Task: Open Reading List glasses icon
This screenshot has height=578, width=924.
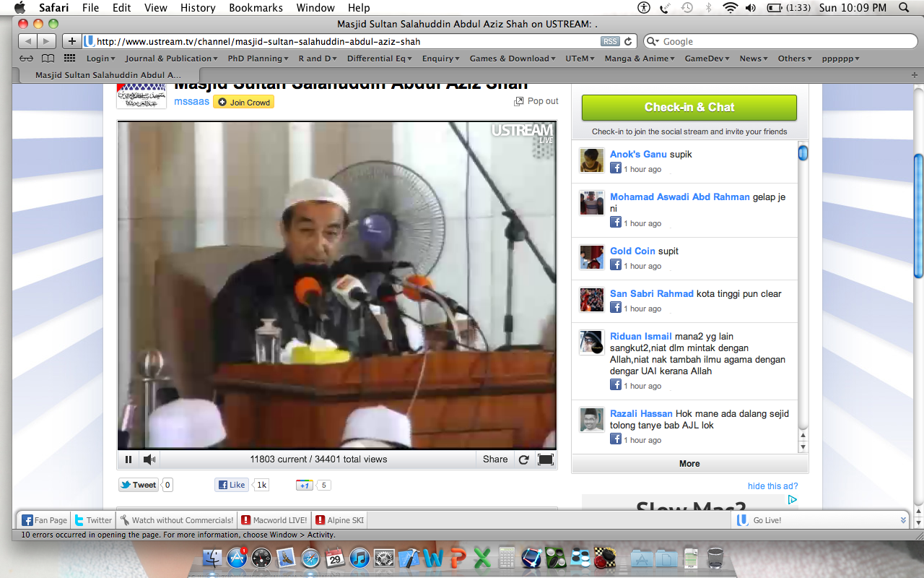Action: tap(26, 59)
